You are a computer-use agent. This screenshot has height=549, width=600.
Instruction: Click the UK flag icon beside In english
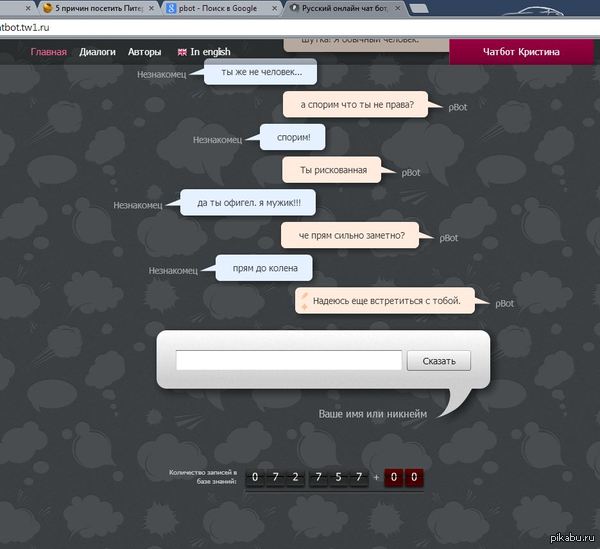(182, 52)
